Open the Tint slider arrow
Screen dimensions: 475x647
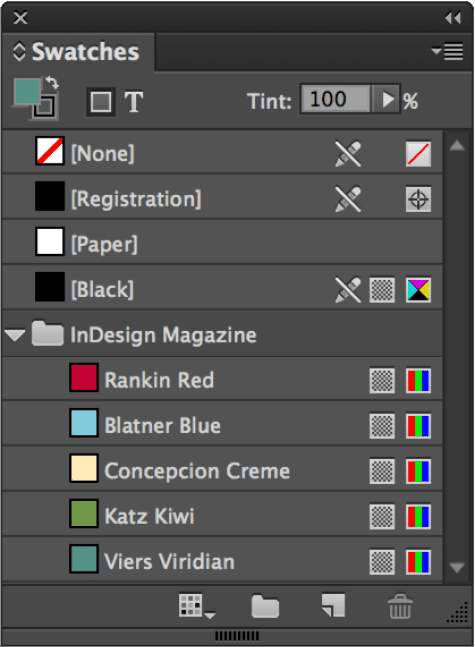tap(386, 99)
